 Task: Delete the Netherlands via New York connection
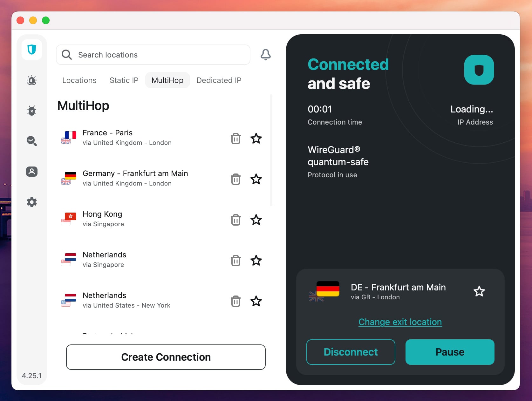pyautogui.click(x=236, y=301)
